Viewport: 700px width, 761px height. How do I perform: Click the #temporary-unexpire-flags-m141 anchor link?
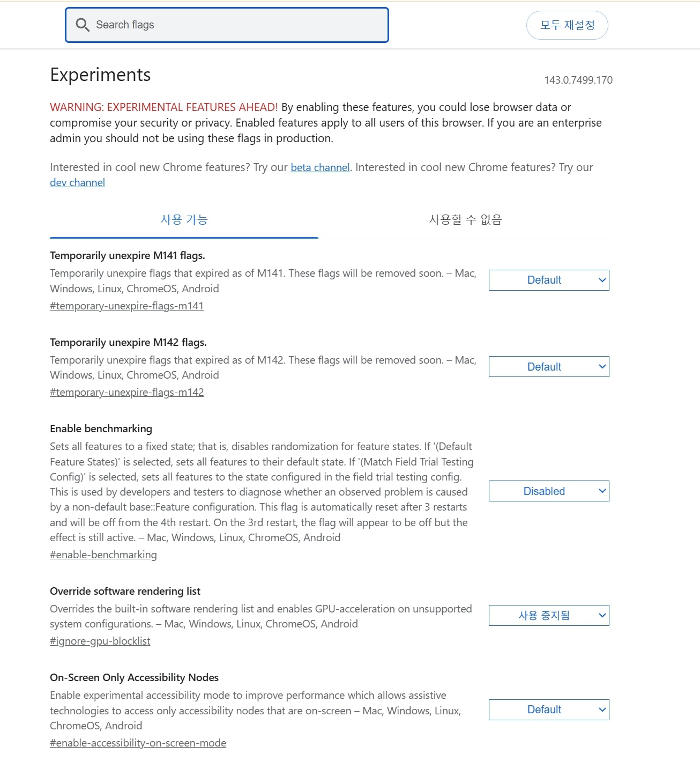126,306
